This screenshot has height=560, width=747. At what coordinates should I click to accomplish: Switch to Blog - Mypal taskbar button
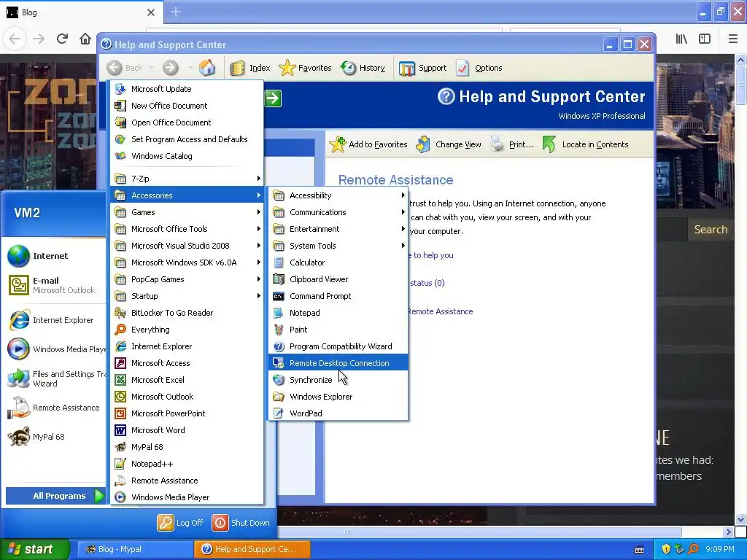[135, 549]
